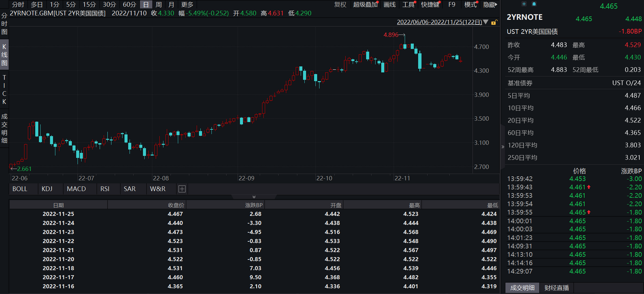
Task: Switch to the 财经直播 tab
Action: (557, 288)
